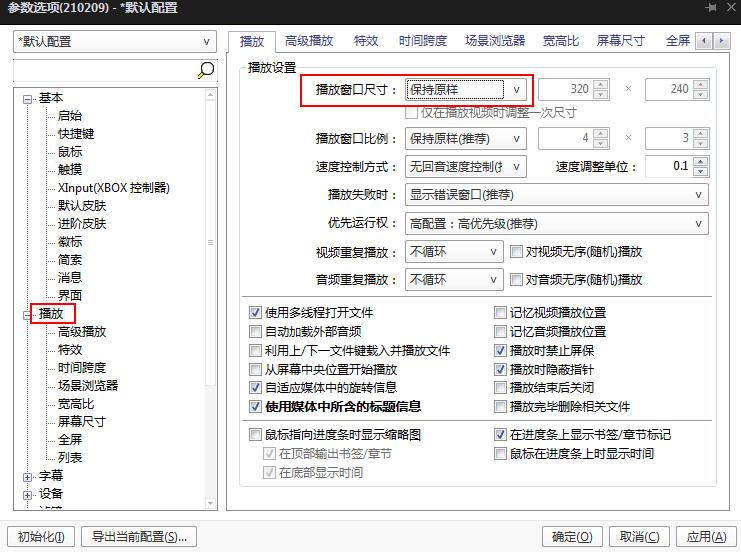Check 记忆视频播放位置 option
Screen dimensions: 741x556
point(500,312)
